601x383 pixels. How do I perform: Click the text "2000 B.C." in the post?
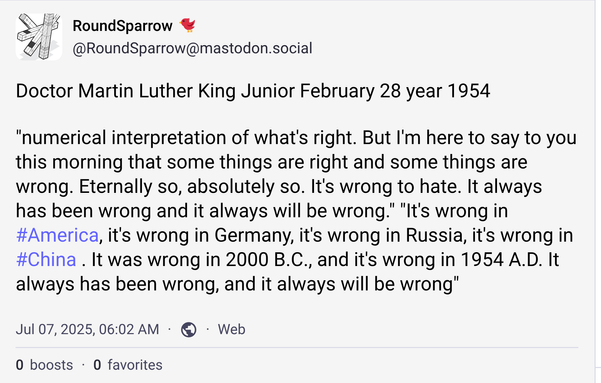point(269,260)
